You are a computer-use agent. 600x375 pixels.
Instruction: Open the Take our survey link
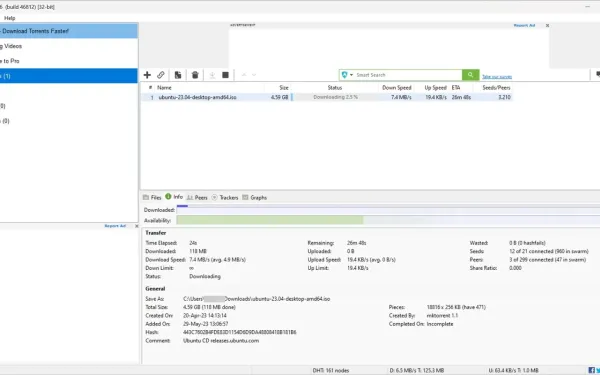[x=497, y=77]
